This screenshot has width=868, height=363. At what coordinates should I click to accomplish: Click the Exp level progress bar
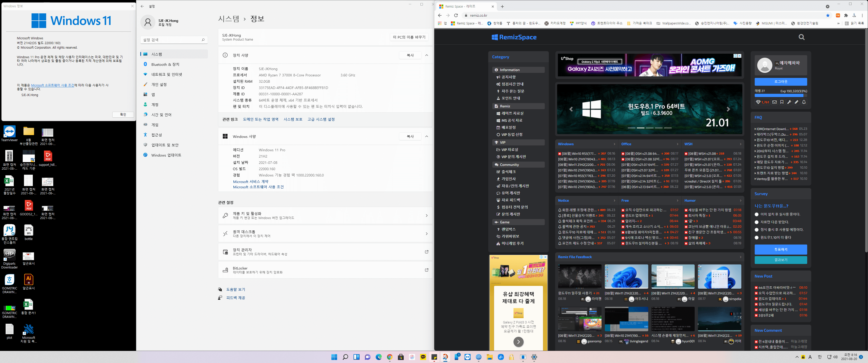point(780,96)
